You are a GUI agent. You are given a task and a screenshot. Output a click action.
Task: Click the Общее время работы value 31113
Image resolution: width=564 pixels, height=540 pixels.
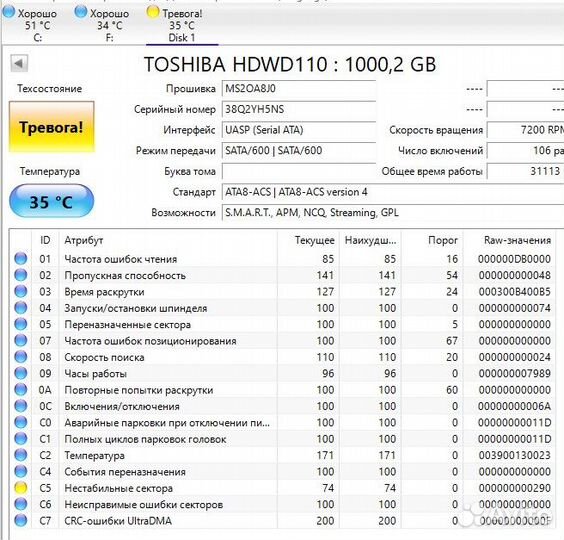pos(526,171)
